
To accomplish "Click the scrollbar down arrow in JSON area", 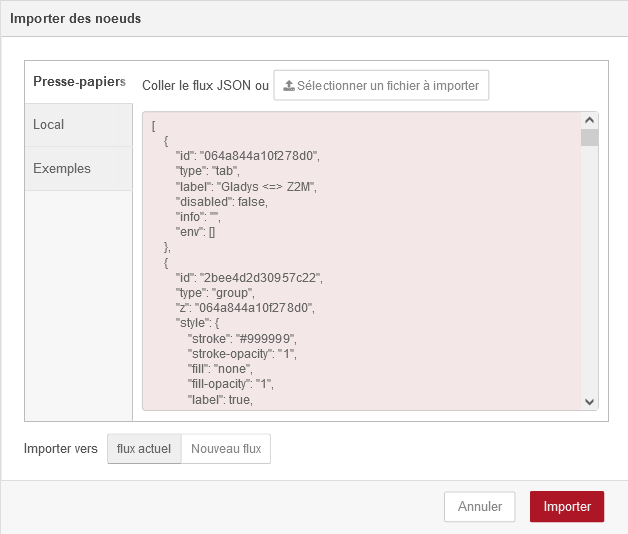I will pyautogui.click(x=589, y=401).
